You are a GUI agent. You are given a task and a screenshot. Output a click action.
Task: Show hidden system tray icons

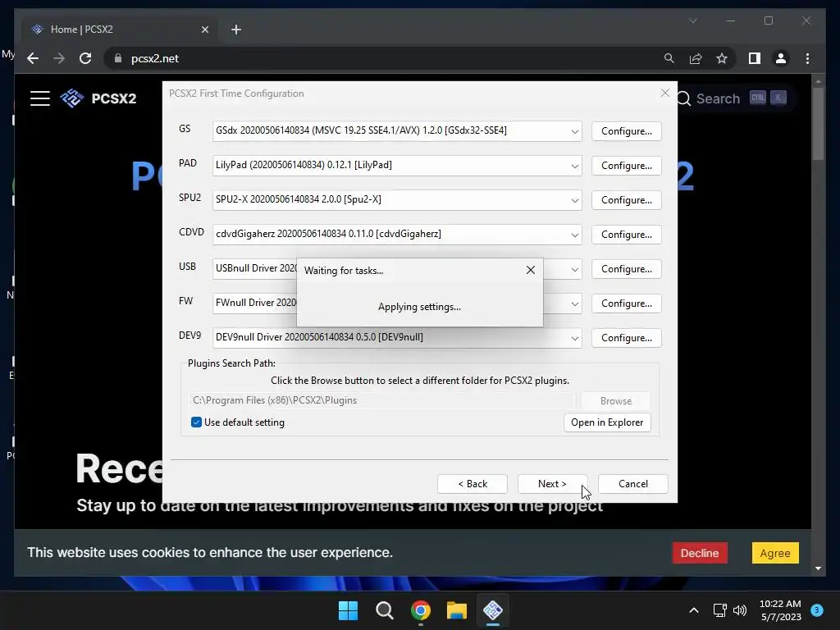694,610
